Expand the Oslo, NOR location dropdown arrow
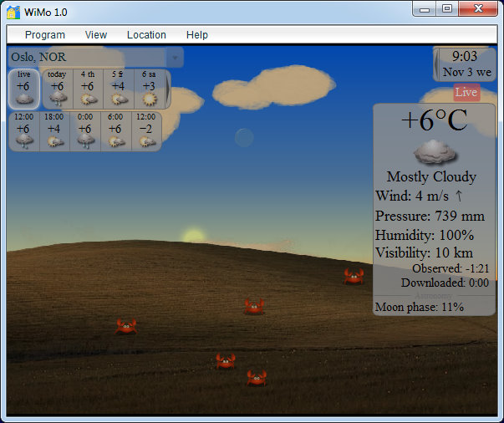 [x=175, y=58]
